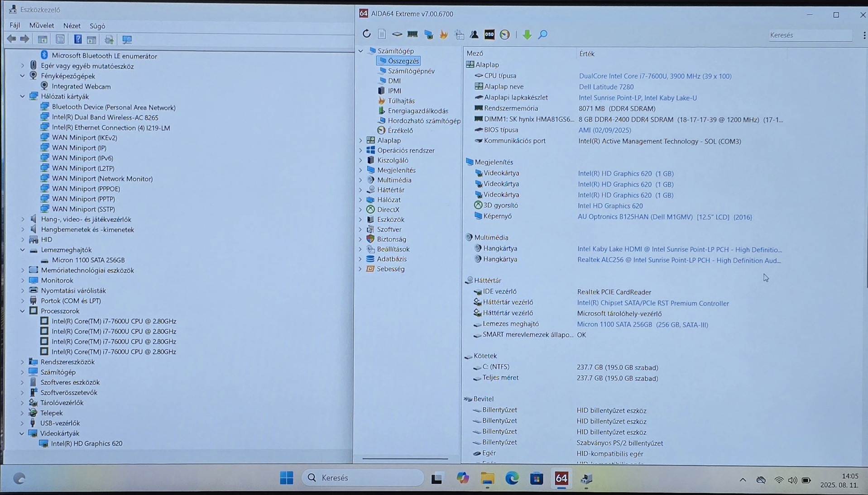Click the round gauge icon in AIDA64 toolbar
868x495 pixels.
point(505,34)
